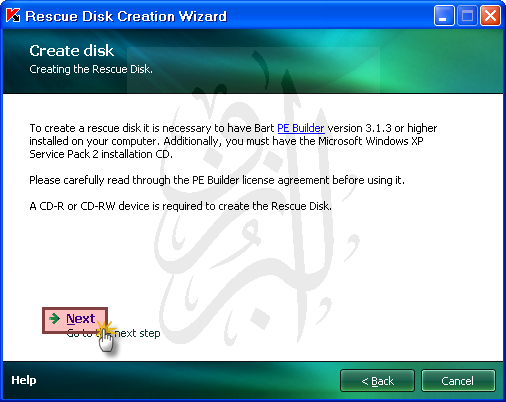Click the 'Rescue Disk Creation Wizard' title text
The image size is (506, 402).
coord(126,16)
